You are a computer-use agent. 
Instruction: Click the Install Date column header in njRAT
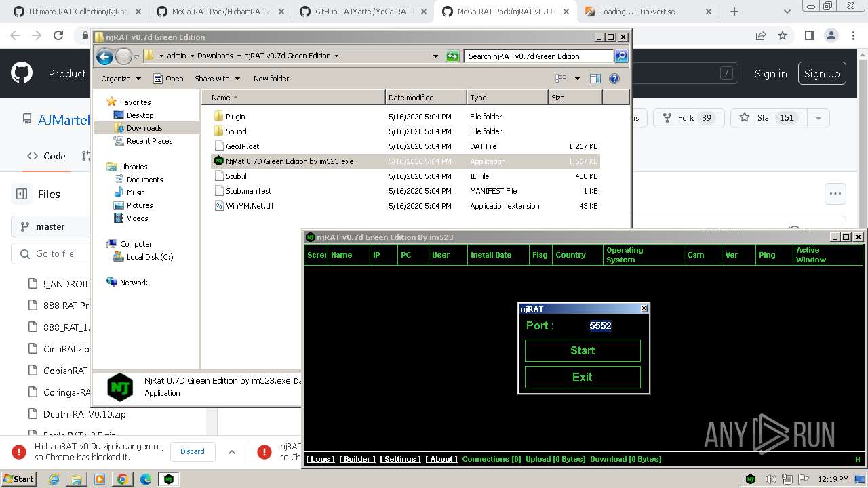498,255
